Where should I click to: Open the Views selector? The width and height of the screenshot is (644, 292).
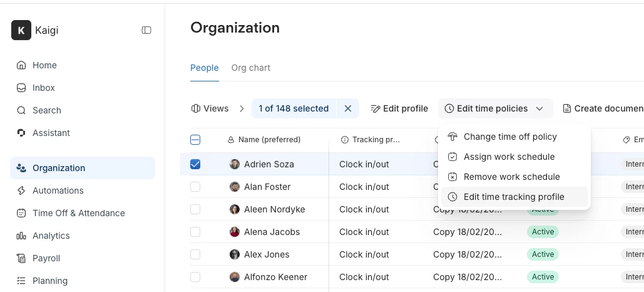tap(210, 108)
